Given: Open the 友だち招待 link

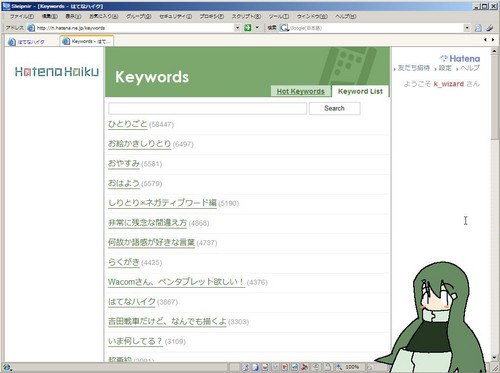Looking at the screenshot, I should tap(414, 68).
